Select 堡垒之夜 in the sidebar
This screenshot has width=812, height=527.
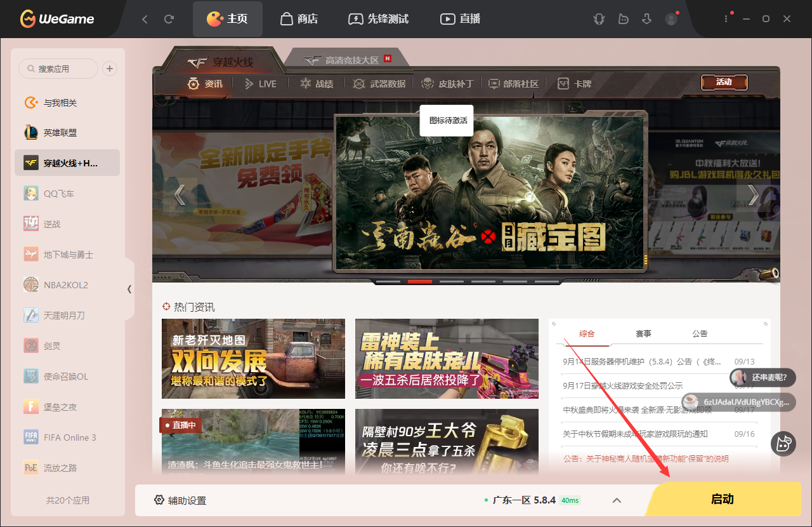click(x=67, y=407)
